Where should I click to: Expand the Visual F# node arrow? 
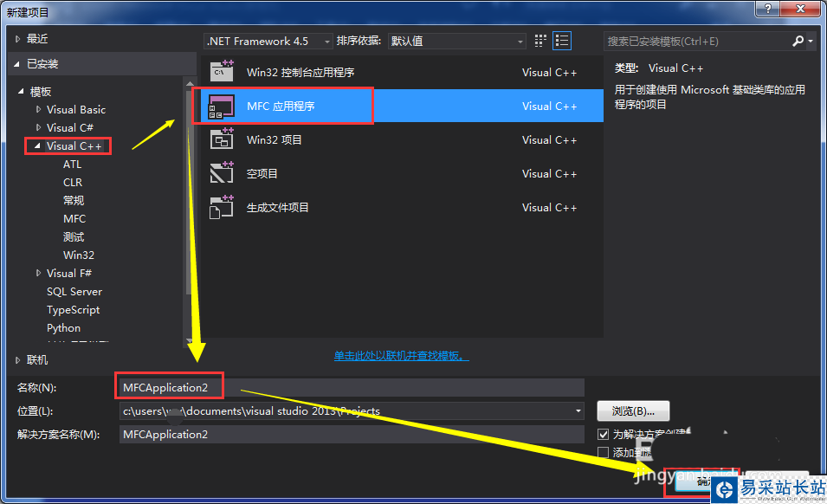coord(38,273)
